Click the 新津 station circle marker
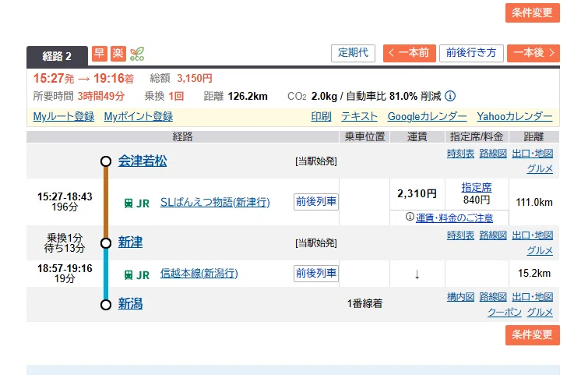Image resolution: width=588 pixels, height=375 pixels. pos(106,243)
